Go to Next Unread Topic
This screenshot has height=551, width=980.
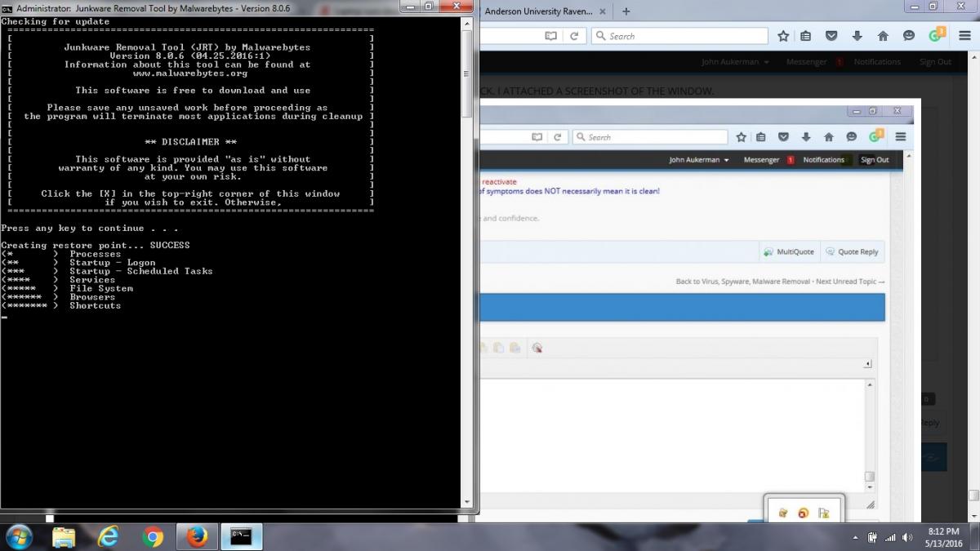[850, 282]
